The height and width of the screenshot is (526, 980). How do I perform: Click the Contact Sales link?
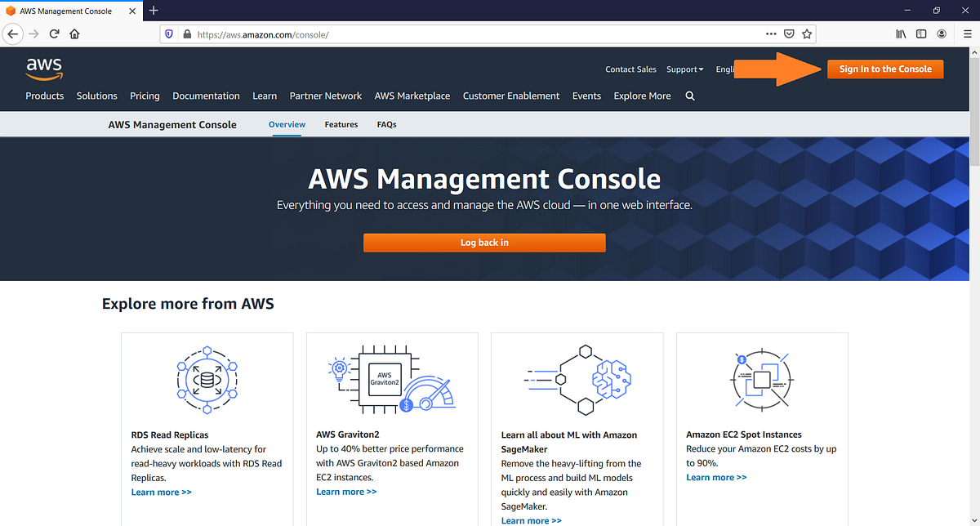pyautogui.click(x=630, y=69)
